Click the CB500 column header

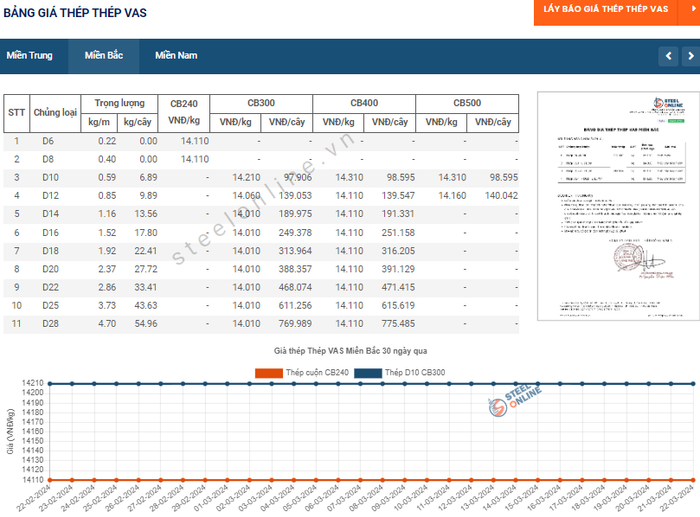(467, 104)
